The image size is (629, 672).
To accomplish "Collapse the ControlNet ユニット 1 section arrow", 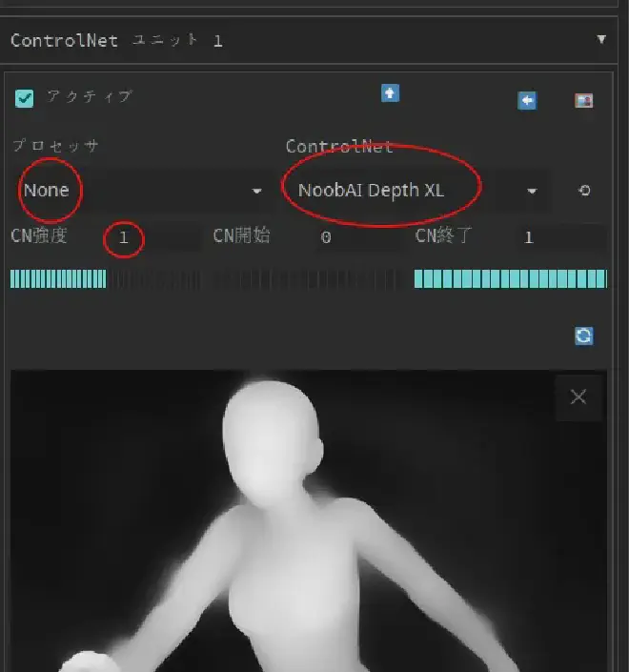I will pyautogui.click(x=601, y=39).
